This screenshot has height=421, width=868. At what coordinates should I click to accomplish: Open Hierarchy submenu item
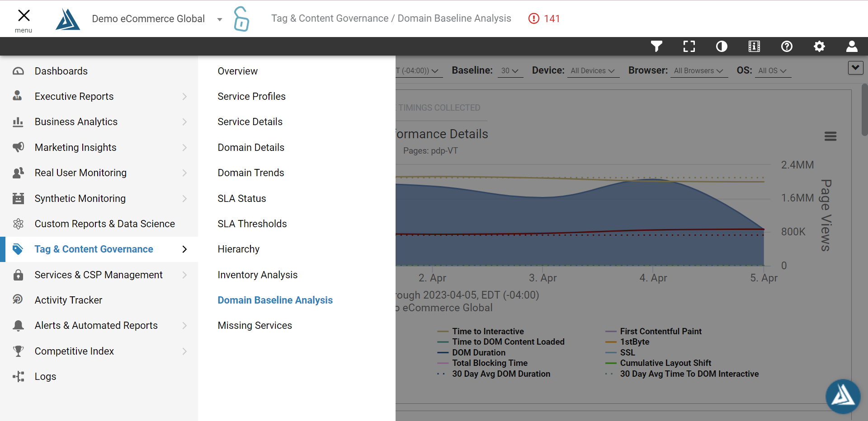click(x=239, y=249)
